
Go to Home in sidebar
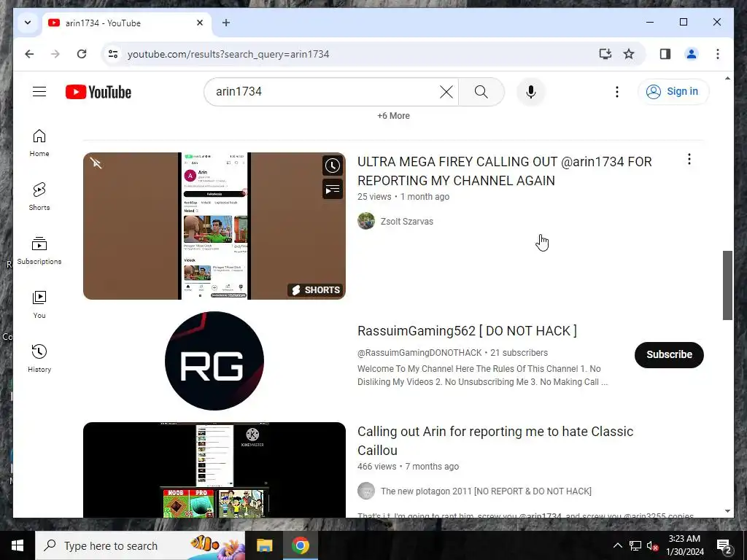click(x=39, y=143)
